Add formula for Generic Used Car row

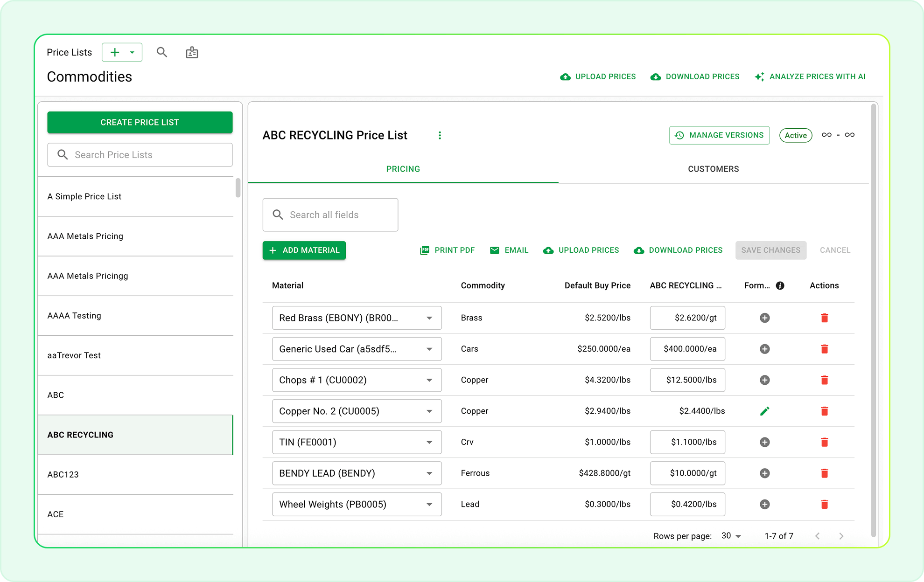(764, 349)
